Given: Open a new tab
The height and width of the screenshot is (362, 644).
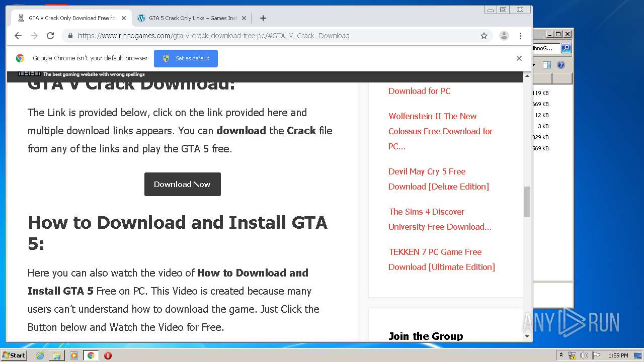Looking at the screenshot, I should click(263, 18).
